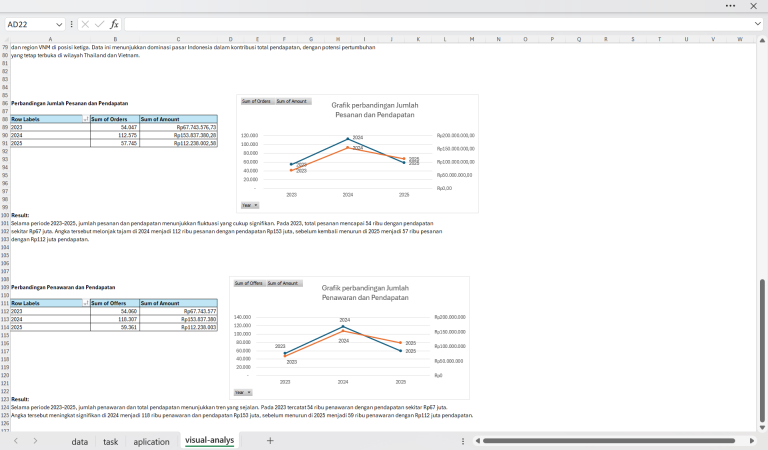
Task: Open Row Labels filter in orders pivot table
Action: [84, 119]
